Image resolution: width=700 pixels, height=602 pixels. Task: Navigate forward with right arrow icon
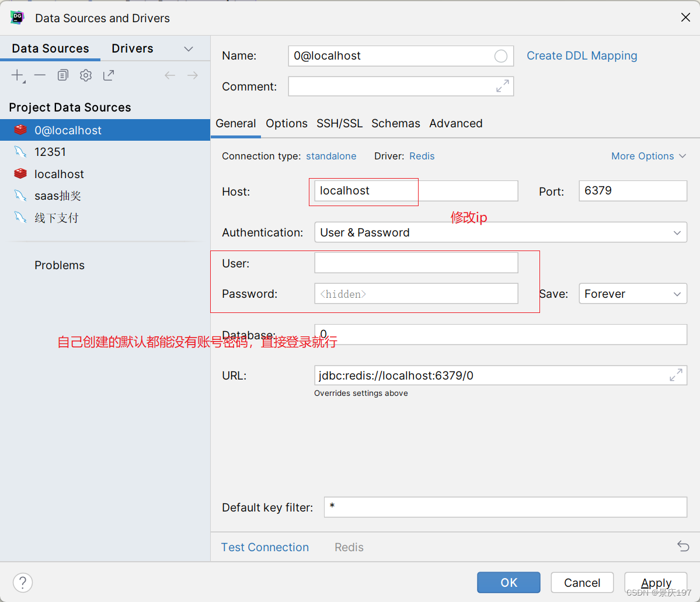tap(193, 75)
